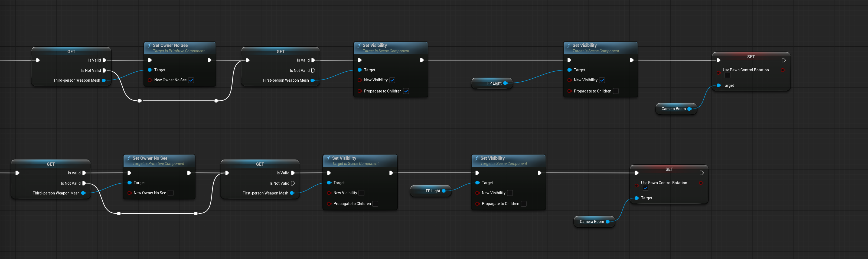Check New Visibility on lower FP Light Set Visibility
The width and height of the screenshot is (868, 259).
[510, 193]
